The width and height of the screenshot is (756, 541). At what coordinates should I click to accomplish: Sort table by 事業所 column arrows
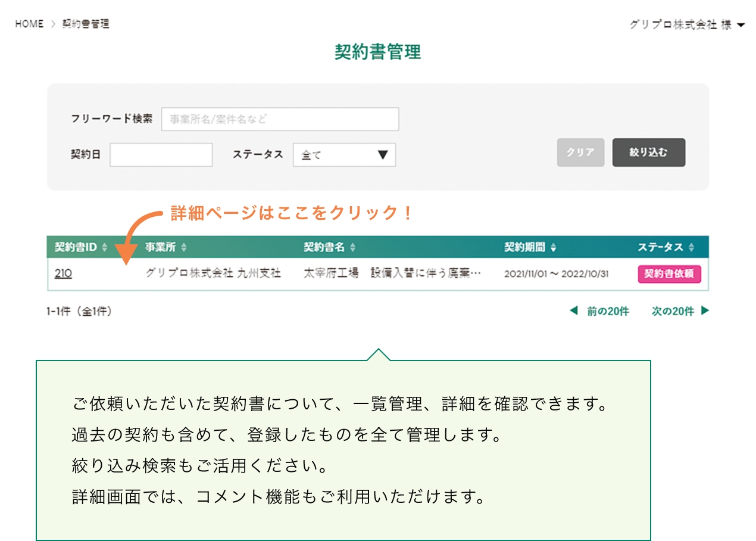click(x=184, y=247)
